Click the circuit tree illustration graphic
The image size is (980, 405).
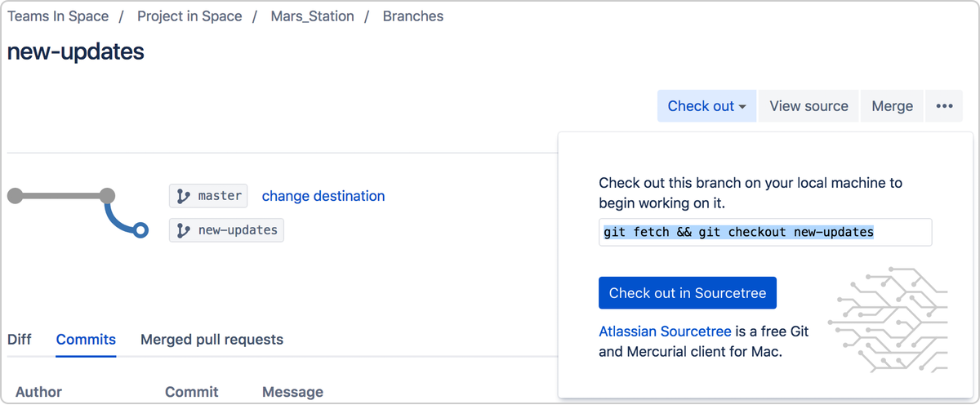(888, 320)
